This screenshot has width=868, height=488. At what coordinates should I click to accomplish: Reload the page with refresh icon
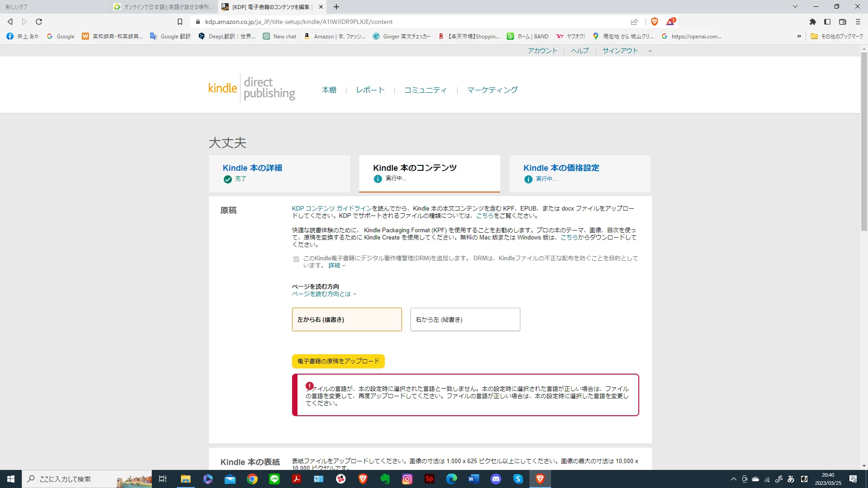pos(39,22)
